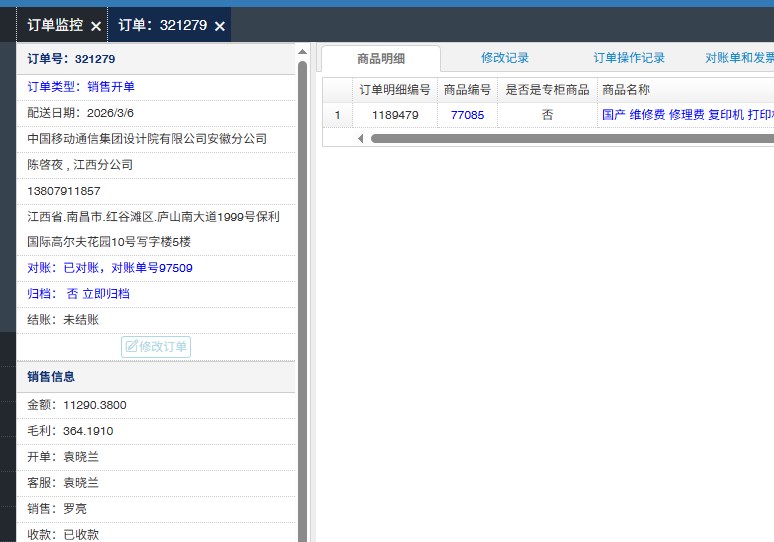Open the 商品明细 tab
The height and width of the screenshot is (542, 774).
pos(380,58)
